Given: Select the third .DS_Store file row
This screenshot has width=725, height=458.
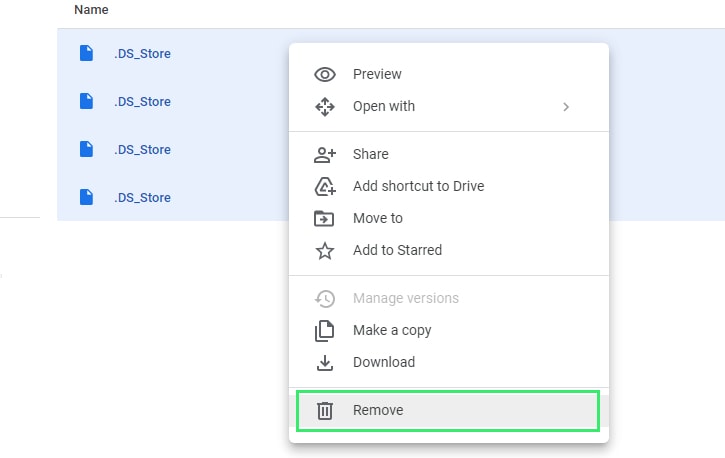Looking at the screenshot, I should (173, 149).
